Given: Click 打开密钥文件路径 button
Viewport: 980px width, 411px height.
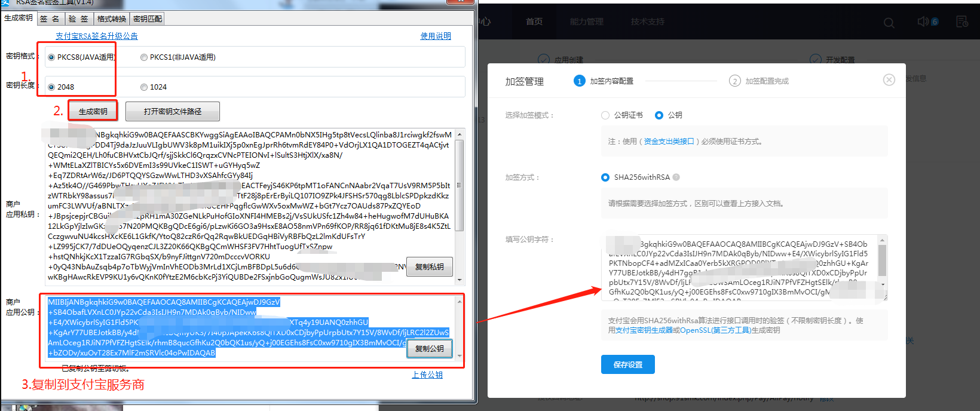Looking at the screenshot, I should [x=173, y=111].
